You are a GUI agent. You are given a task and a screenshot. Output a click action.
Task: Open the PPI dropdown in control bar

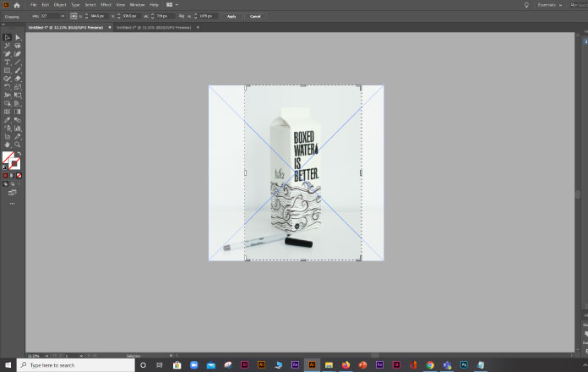point(63,16)
